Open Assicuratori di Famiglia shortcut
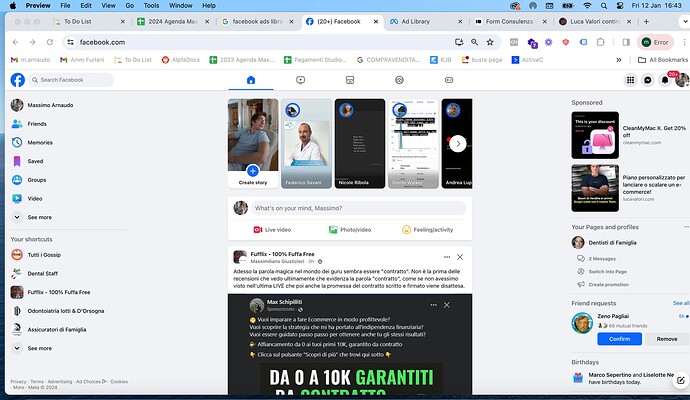 click(49, 330)
